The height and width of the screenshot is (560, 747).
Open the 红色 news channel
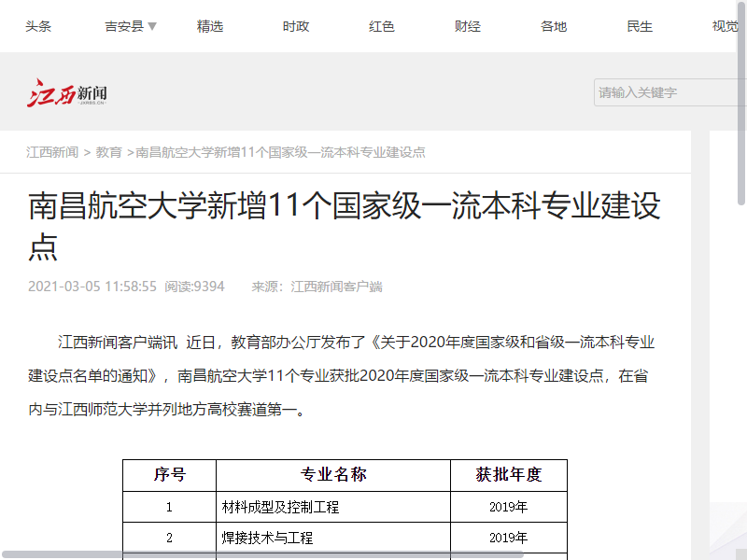pos(381,26)
